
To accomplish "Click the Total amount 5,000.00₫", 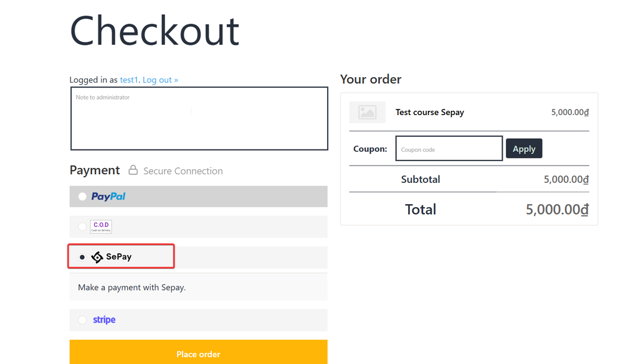I will click(557, 209).
